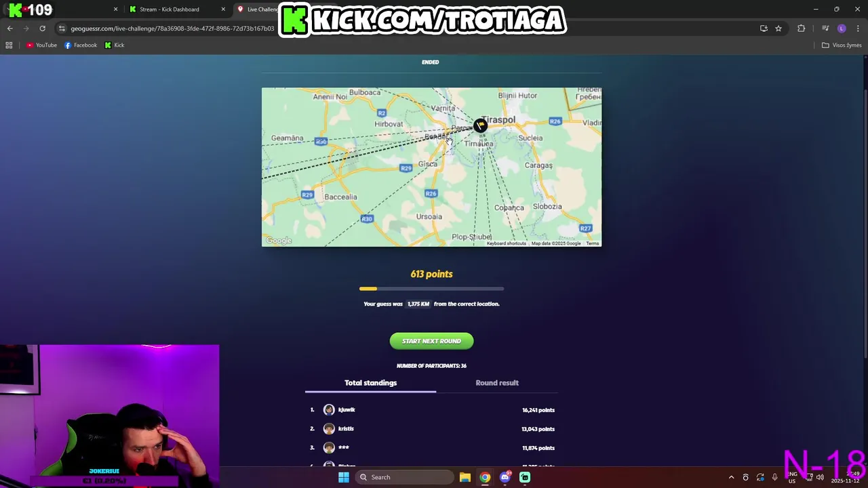Open ENG US language switcher
The height and width of the screenshot is (488, 868).
pos(792,477)
